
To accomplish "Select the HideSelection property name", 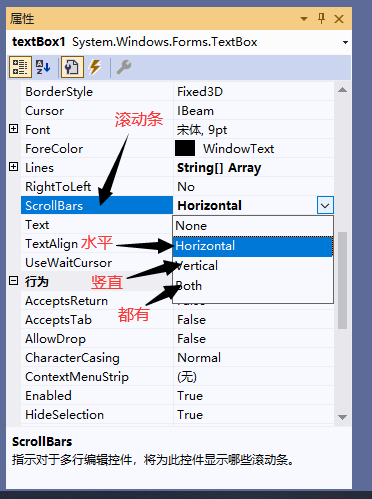I will point(65,415).
